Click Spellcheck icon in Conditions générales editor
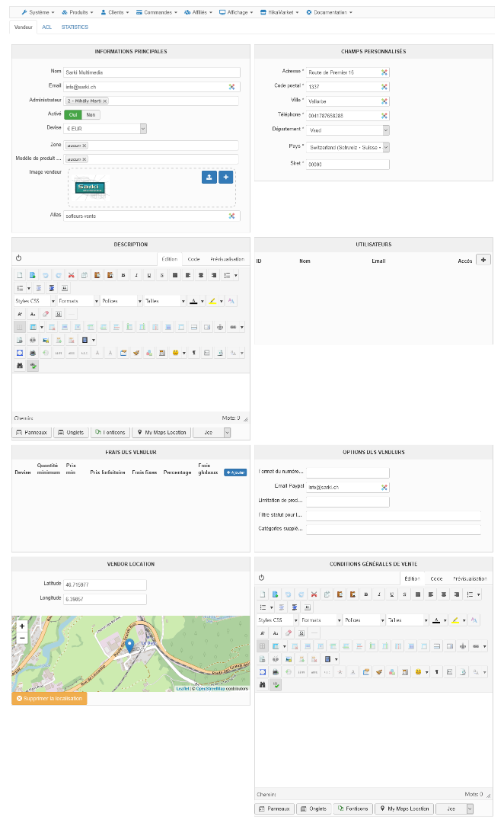Screen dimensions: 504x823 coord(276,685)
